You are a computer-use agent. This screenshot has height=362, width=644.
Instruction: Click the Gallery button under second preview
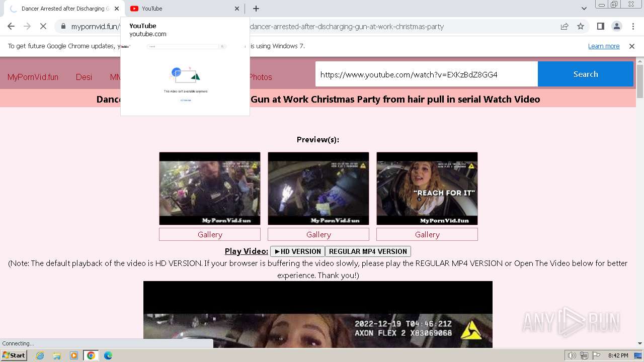click(318, 234)
